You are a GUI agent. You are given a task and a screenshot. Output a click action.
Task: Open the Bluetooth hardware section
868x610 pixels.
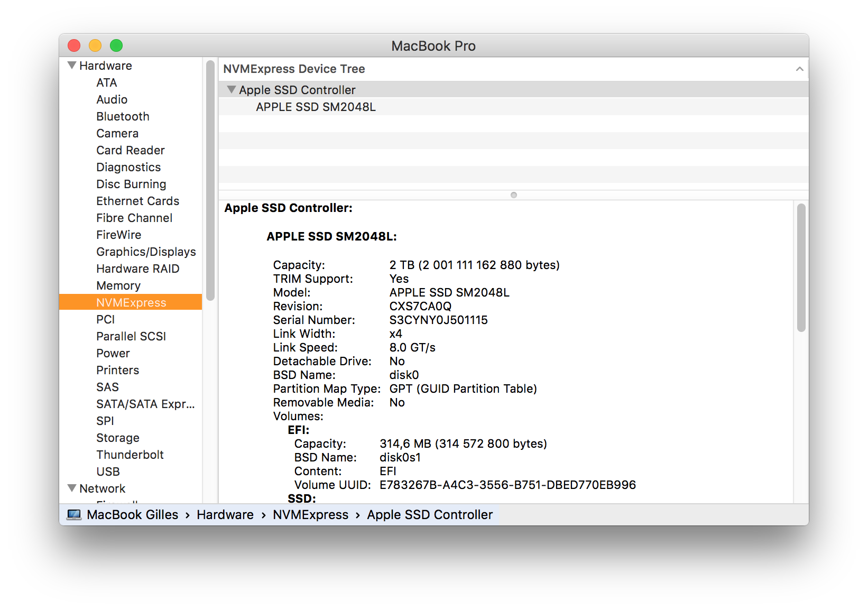[123, 116]
